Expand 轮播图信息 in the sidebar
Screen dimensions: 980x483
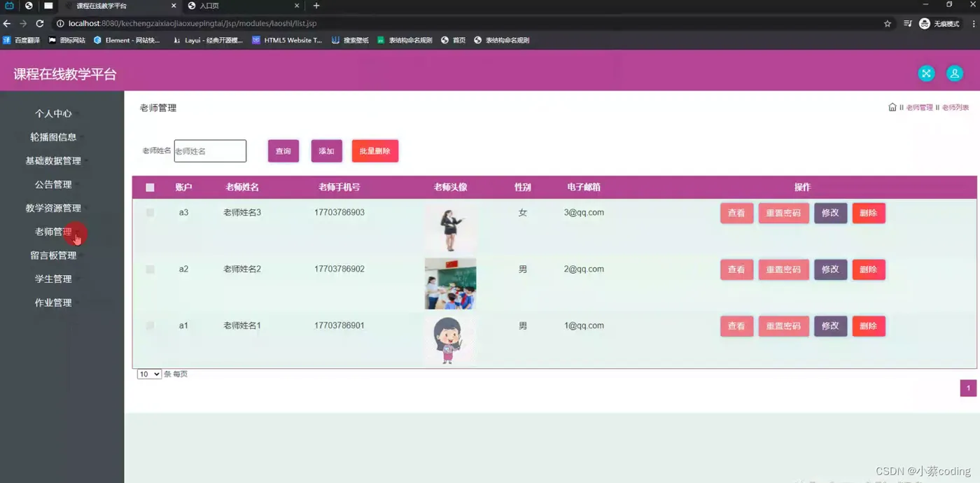point(54,137)
